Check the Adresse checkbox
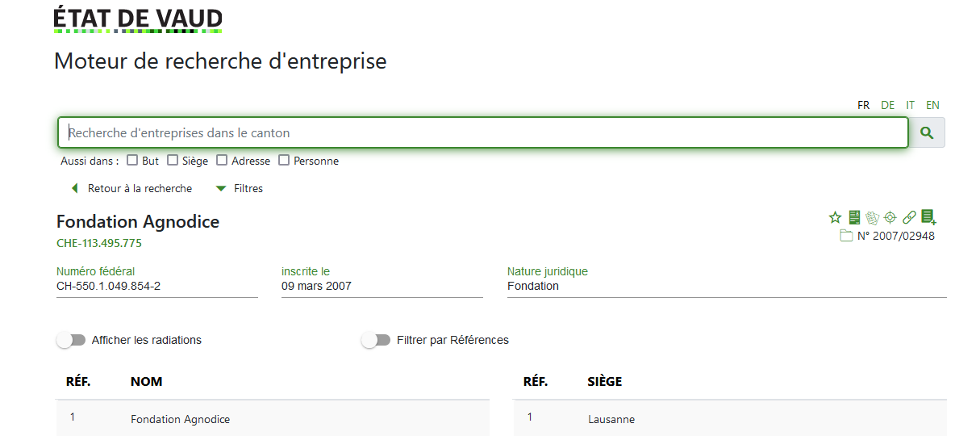The height and width of the screenshot is (436, 980). click(x=222, y=160)
